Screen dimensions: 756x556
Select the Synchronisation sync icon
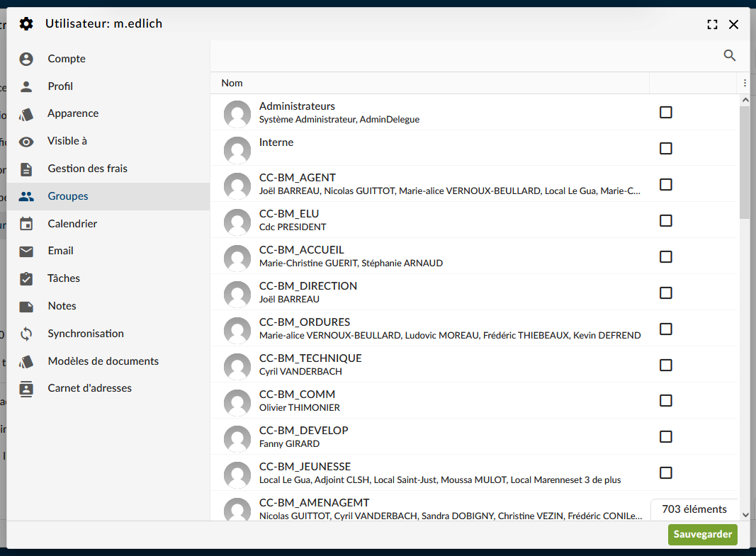point(26,333)
